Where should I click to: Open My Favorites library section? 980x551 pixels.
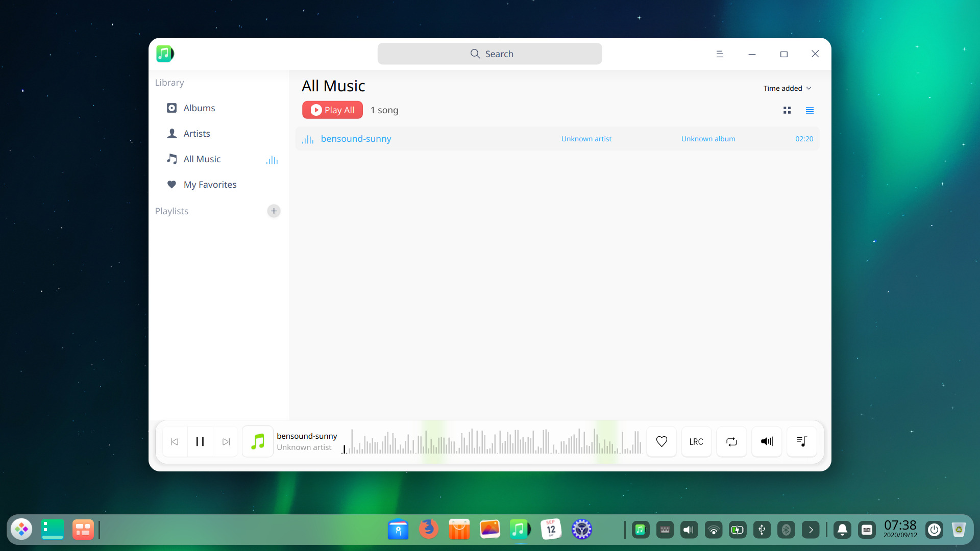210,184
